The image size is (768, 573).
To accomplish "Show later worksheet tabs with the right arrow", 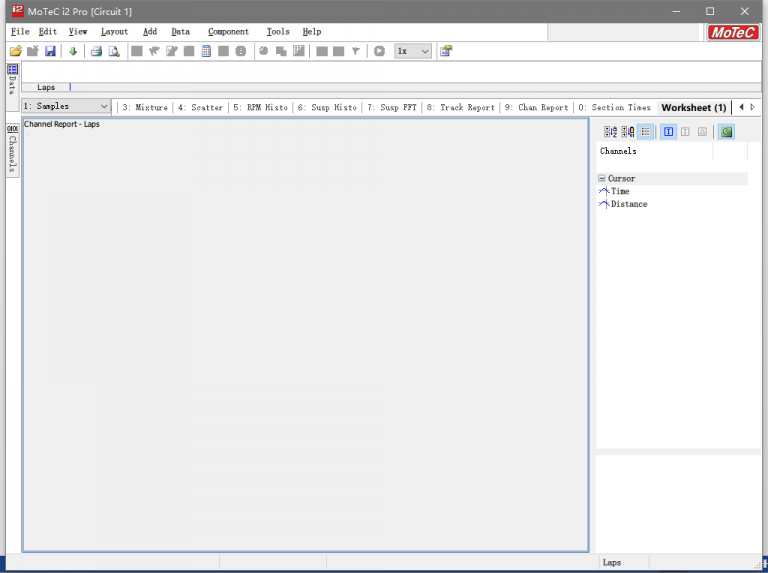I will click(753, 107).
